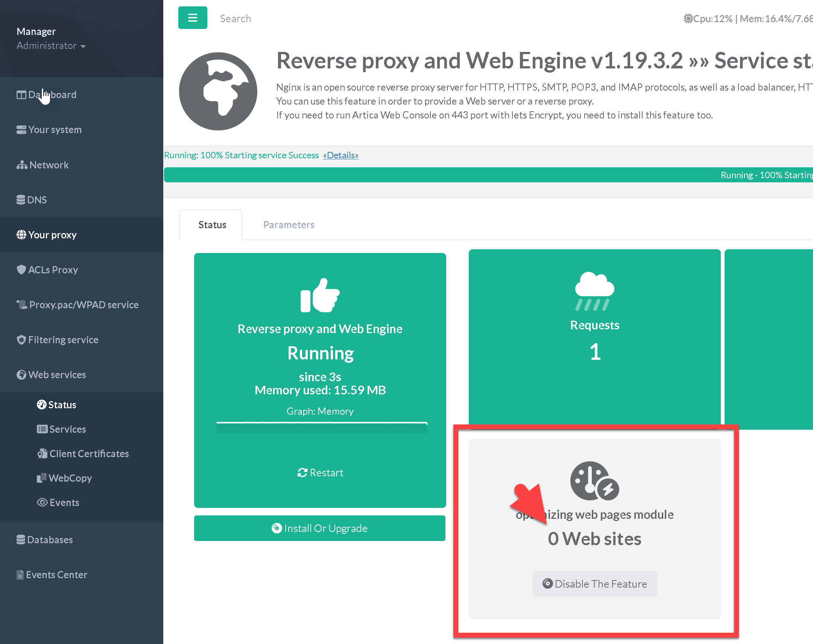Click the rain cloud Requests icon

tap(594, 291)
